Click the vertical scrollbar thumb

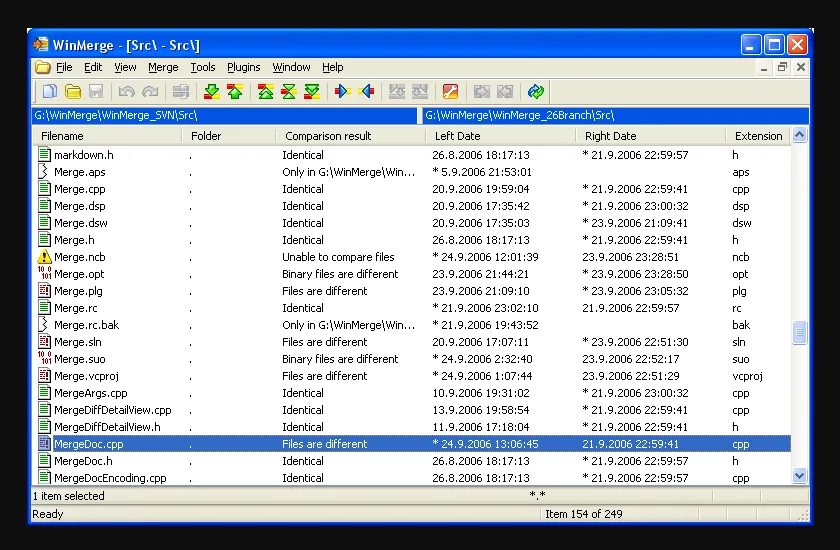(799, 333)
